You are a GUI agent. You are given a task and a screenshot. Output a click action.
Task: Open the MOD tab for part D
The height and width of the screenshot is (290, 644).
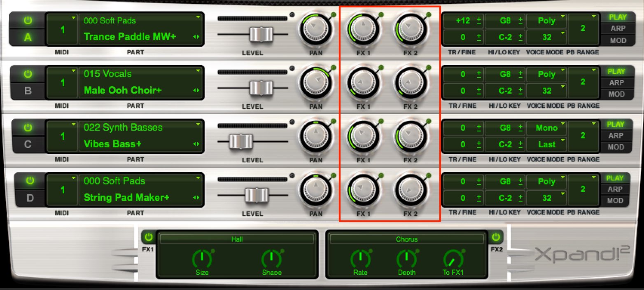tap(616, 201)
